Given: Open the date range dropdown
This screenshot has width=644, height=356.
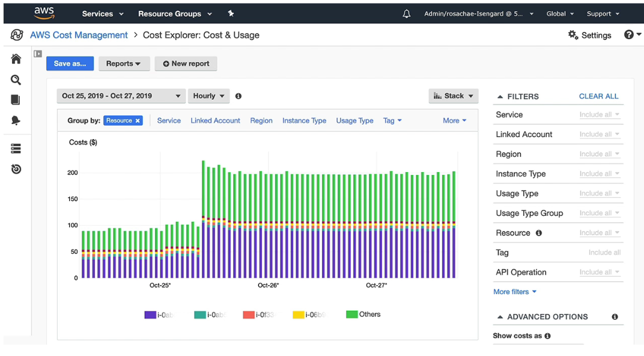Looking at the screenshot, I should [x=121, y=96].
